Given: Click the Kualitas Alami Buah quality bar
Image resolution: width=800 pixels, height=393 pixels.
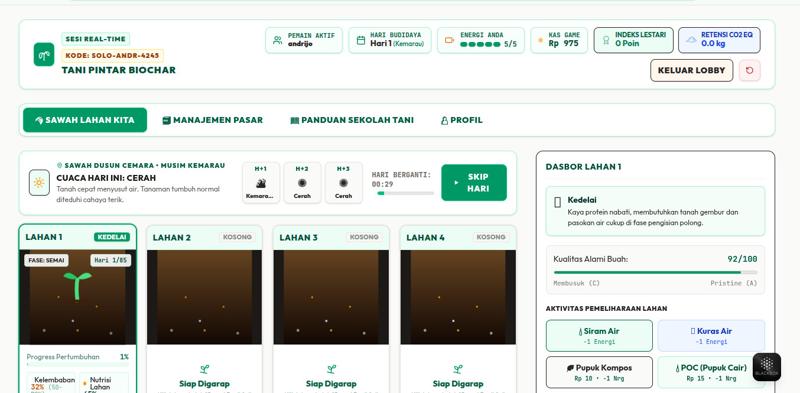Looking at the screenshot, I should 655,273.
